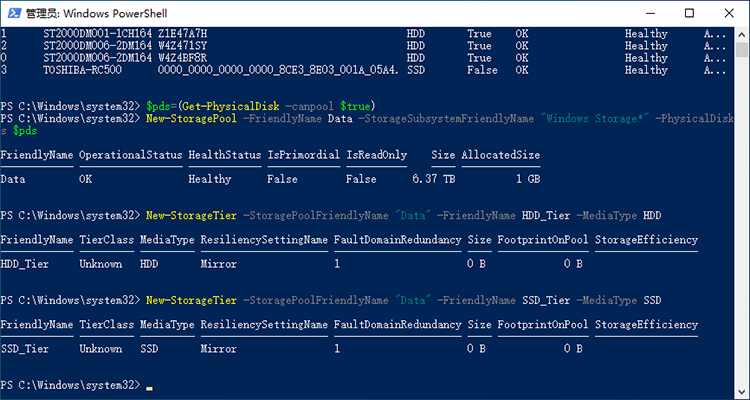
Task: Click the window title text in the title bar
Action: pyautogui.click(x=90, y=13)
